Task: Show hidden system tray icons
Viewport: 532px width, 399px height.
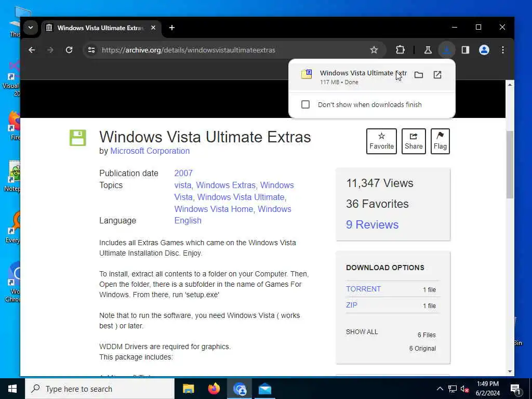Action: coord(440,389)
